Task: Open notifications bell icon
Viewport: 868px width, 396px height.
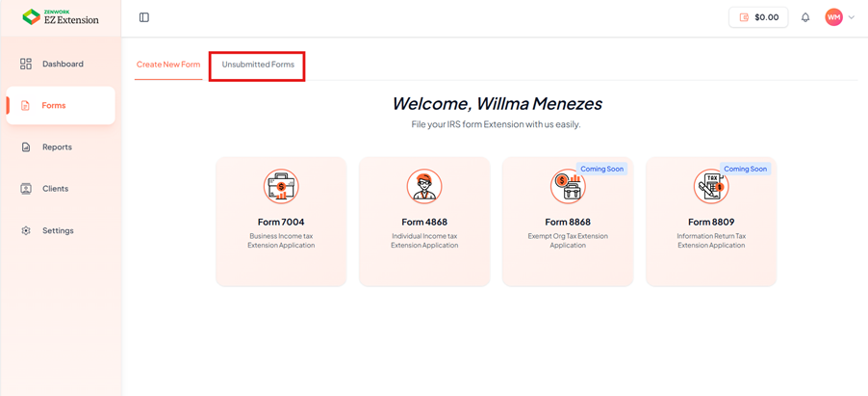Action: click(x=805, y=17)
